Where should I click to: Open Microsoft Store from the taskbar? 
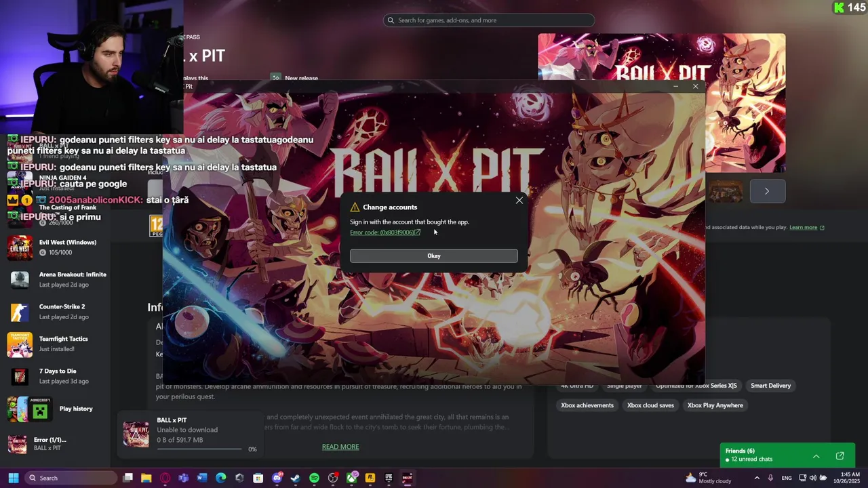pyautogui.click(x=258, y=478)
